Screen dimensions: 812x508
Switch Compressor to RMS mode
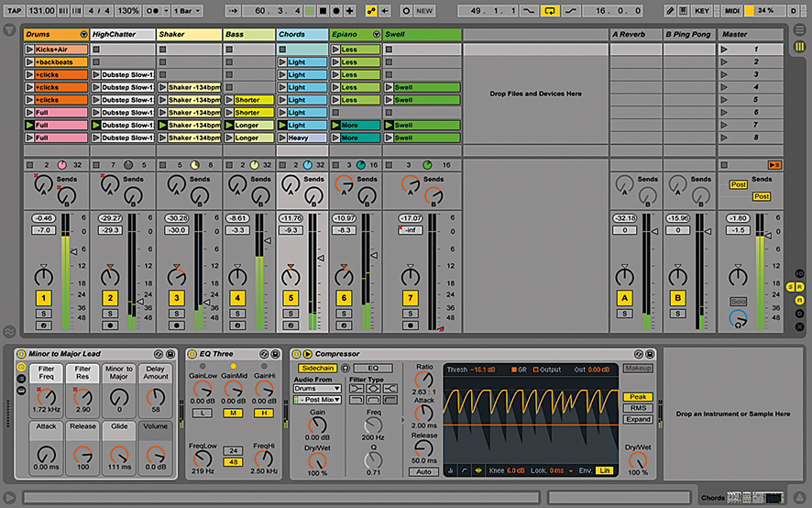pos(638,408)
